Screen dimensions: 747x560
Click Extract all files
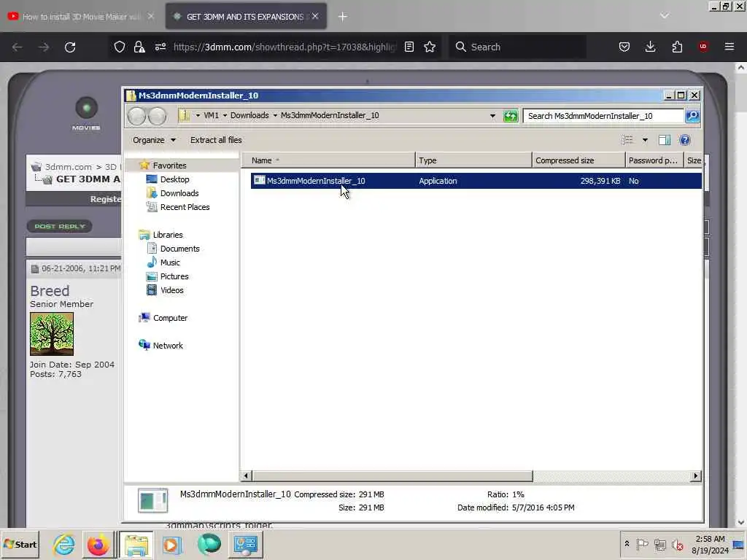[216, 140]
